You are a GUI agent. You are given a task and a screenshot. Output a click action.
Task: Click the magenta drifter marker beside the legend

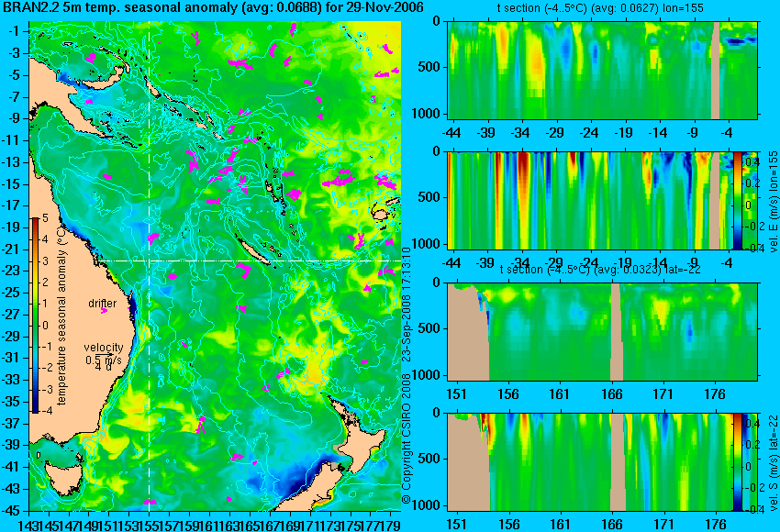pos(104,311)
